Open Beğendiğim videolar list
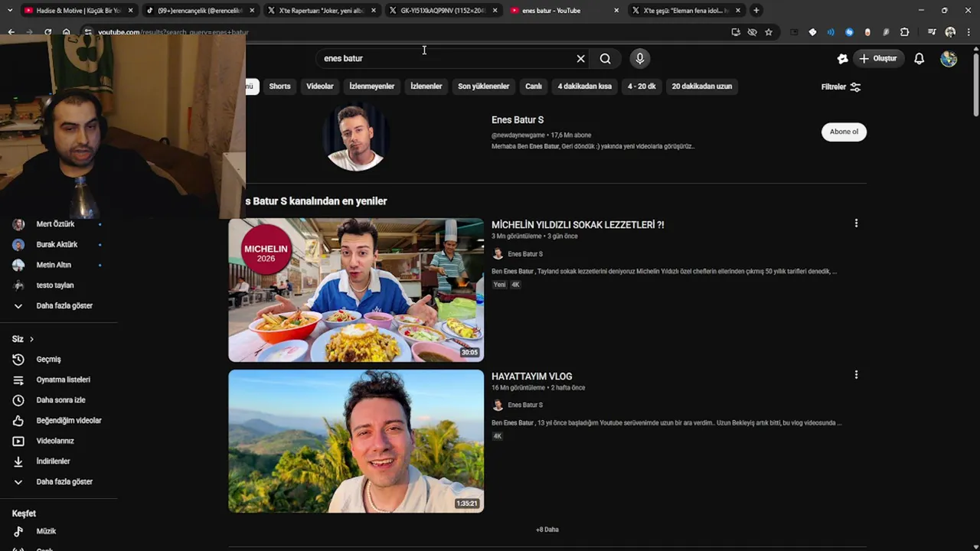This screenshot has width=980, height=551. pyautogui.click(x=69, y=420)
